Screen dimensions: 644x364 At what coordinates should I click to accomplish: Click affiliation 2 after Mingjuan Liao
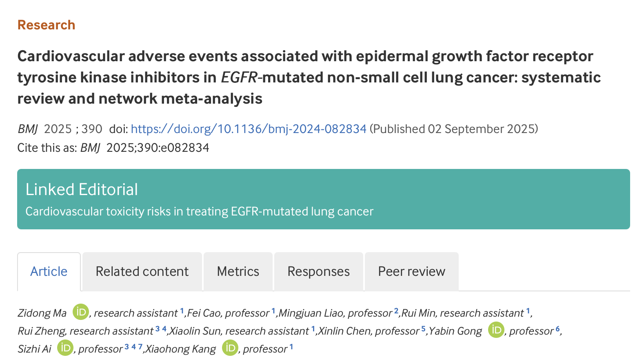pyautogui.click(x=396, y=311)
